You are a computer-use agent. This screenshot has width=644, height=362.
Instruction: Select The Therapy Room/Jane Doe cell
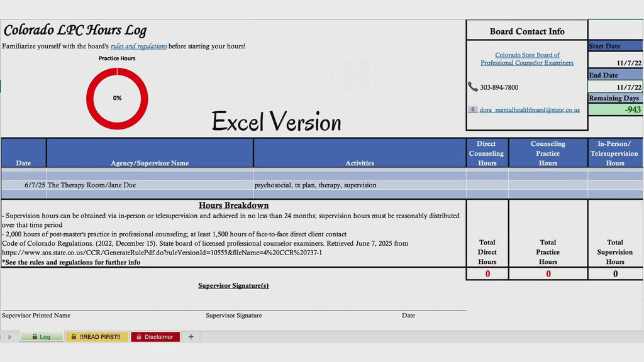(150, 185)
